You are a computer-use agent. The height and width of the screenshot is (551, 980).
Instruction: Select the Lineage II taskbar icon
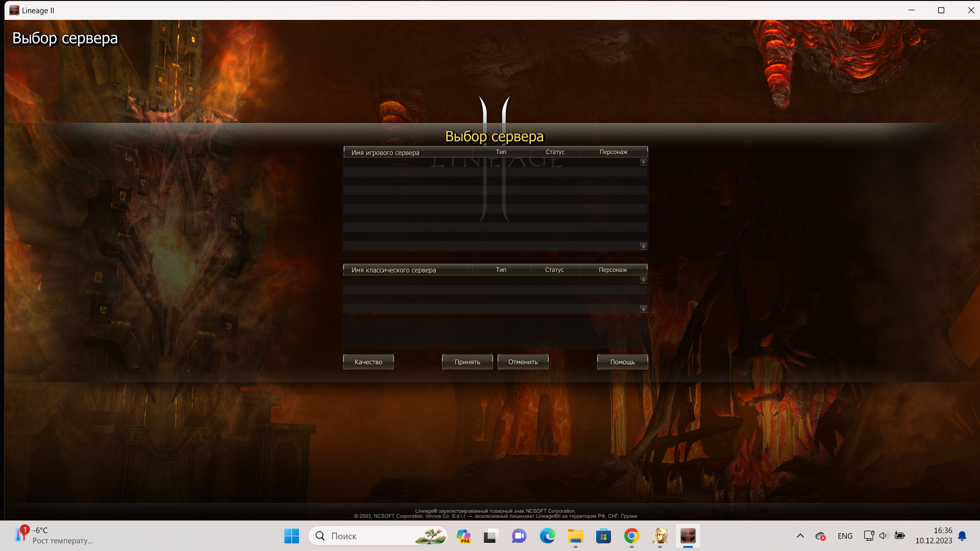point(688,536)
